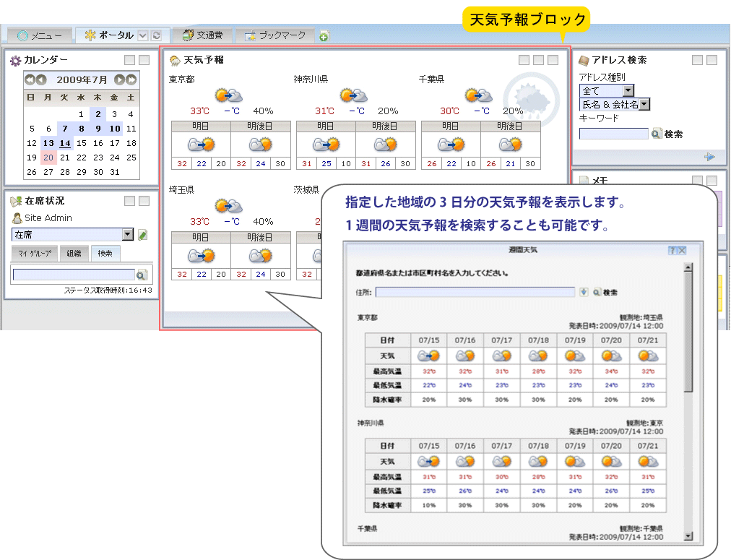The width and height of the screenshot is (731, 560).
Task: Click the メモ panel icon
Action: [584, 181]
